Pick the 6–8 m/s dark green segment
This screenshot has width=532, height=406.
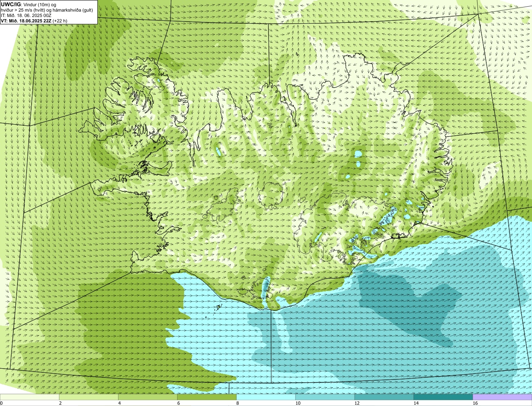pos(207,397)
